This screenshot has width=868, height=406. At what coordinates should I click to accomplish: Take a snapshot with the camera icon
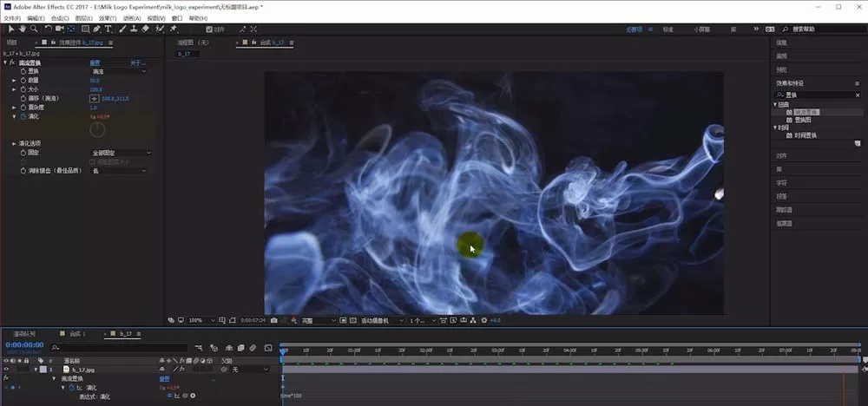(274, 320)
